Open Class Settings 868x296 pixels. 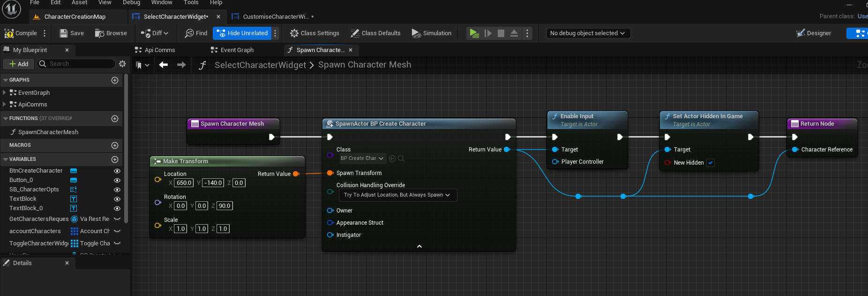click(314, 33)
